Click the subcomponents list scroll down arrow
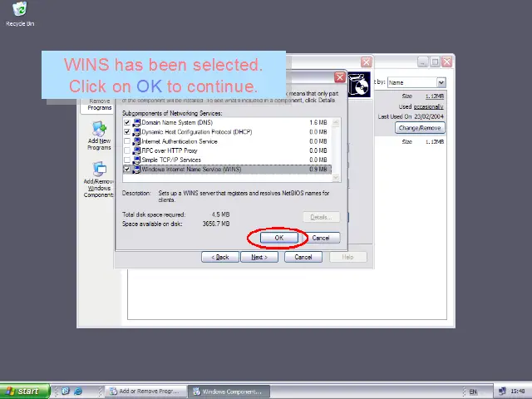Image resolution: width=532 pixels, height=399 pixels. (x=336, y=177)
